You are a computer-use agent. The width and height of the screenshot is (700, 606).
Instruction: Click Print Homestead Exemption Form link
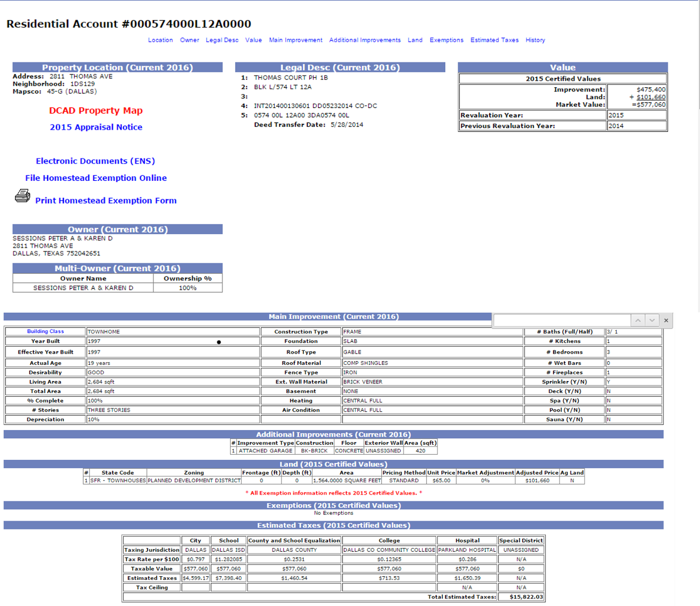pyautogui.click(x=106, y=201)
